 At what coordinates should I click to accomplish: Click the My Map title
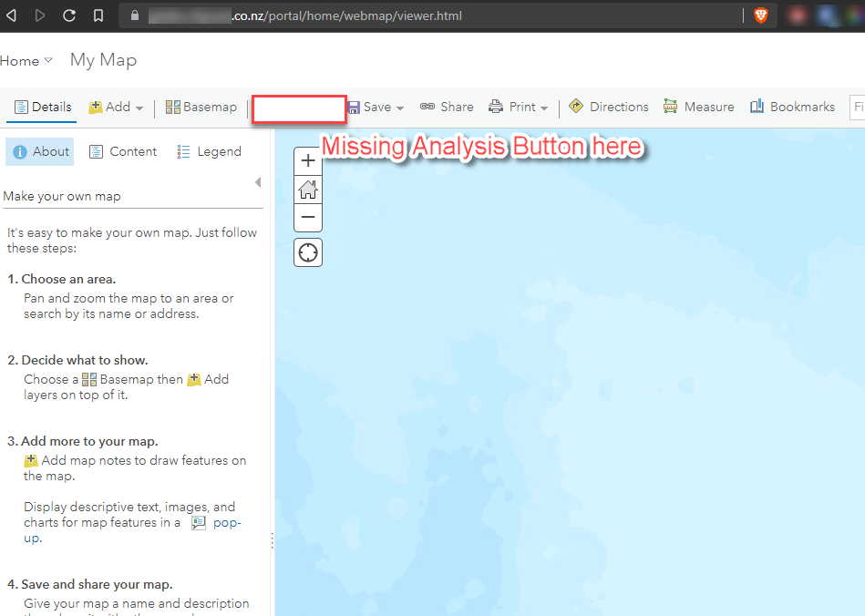click(103, 60)
